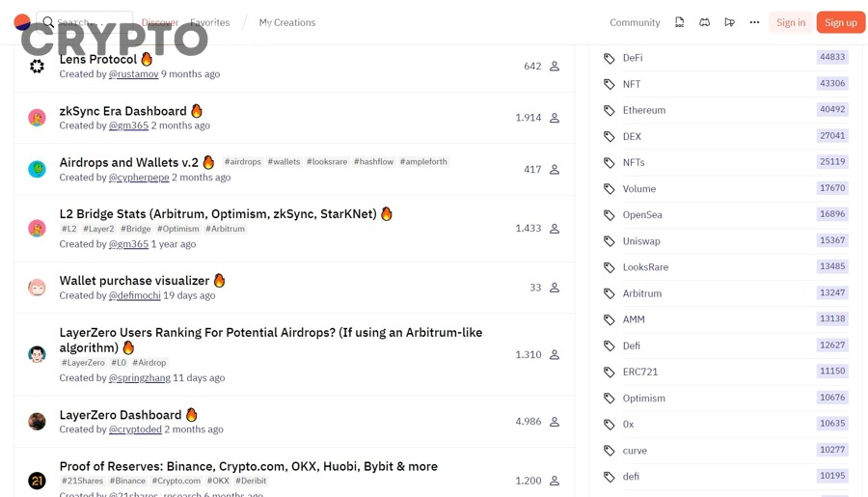This screenshot has height=497, width=868.
Task: Click the tag icon beside Optimism
Action: [609, 399]
